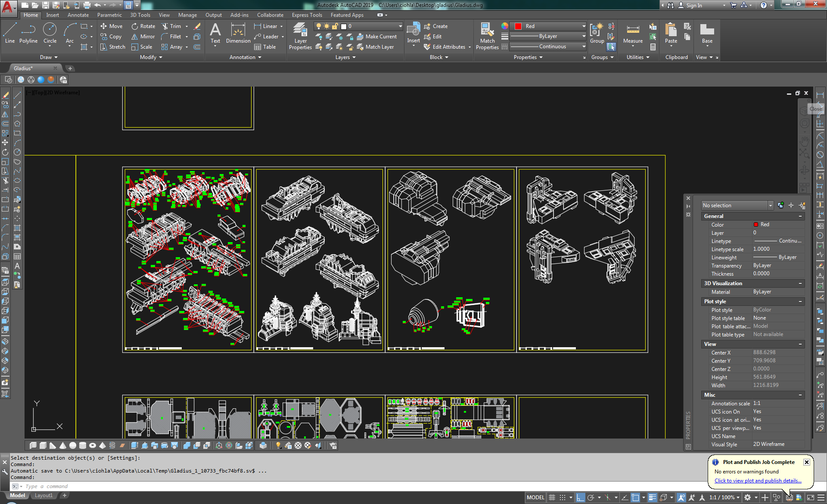Click Make Current layer button
The height and width of the screenshot is (504, 827).
(377, 37)
